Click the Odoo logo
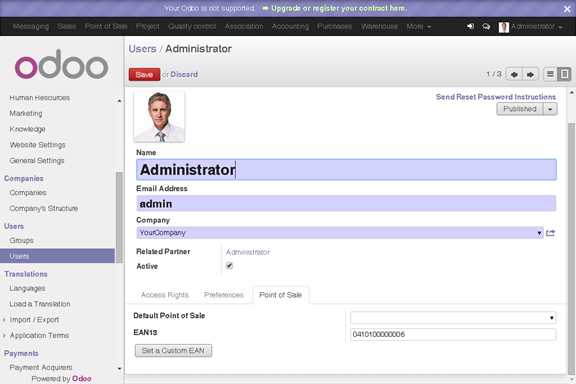The width and height of the screenshot is (576, 384). (61, 64)
